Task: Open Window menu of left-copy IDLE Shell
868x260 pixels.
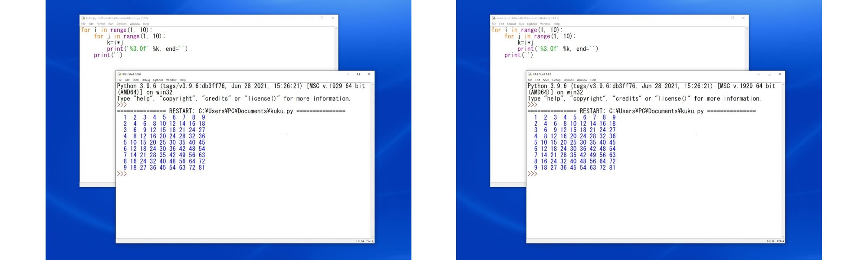Action: click(x=171, y=80)
